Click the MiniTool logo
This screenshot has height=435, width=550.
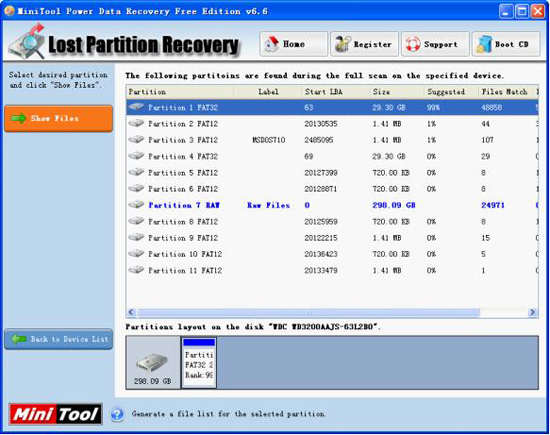click(x=56, y=414)
